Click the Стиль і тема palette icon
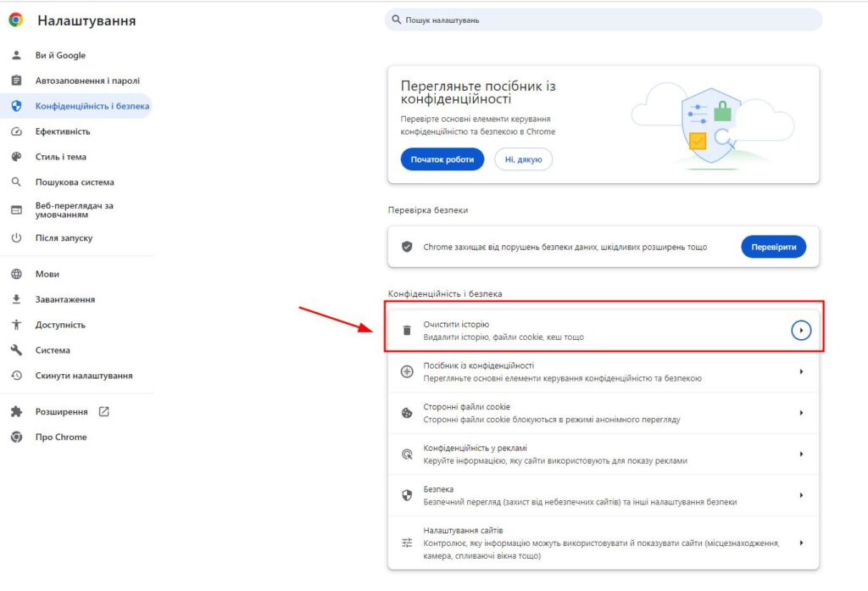The image size is (868, 591). [17, 157]
